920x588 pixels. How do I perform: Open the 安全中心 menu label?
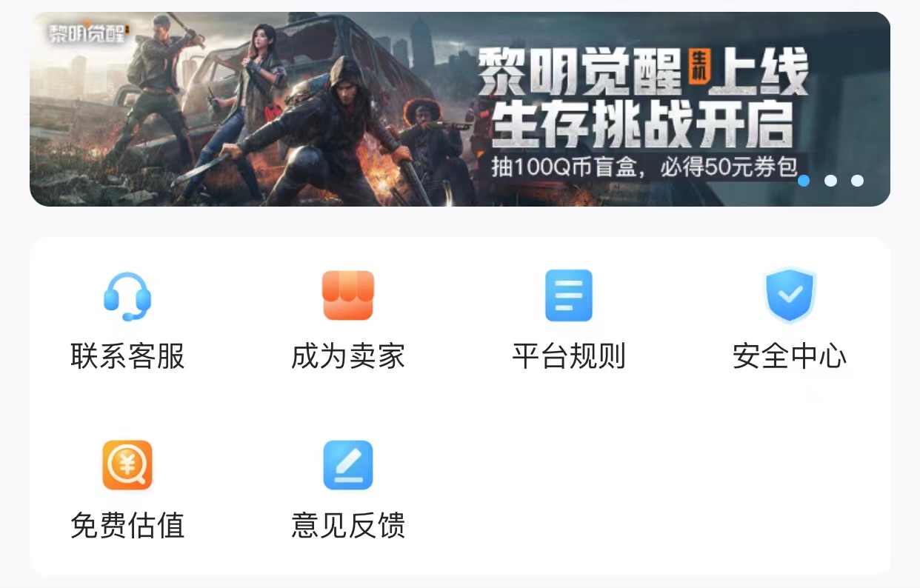point(790,356)
